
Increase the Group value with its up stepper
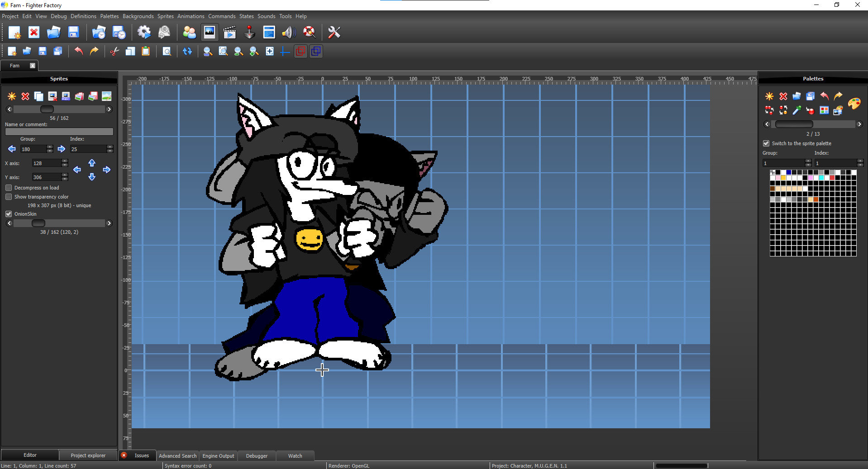[49, 147]
